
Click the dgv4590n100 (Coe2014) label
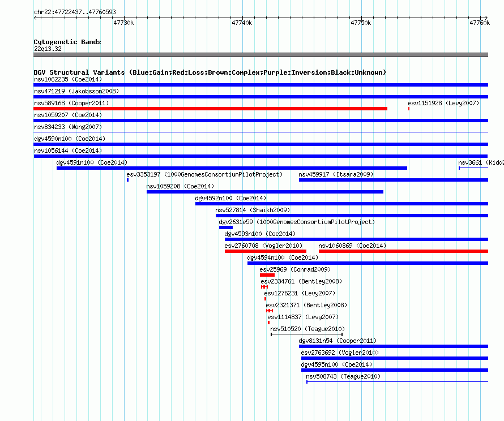click(70, 139)
